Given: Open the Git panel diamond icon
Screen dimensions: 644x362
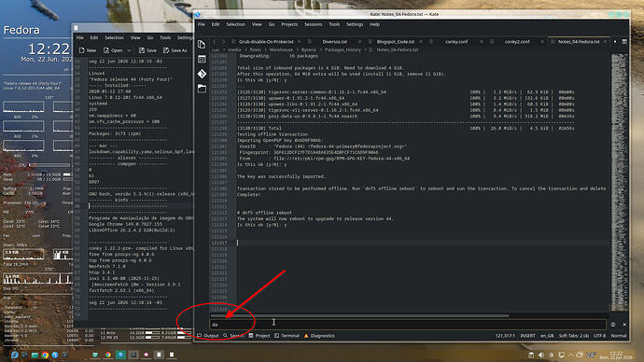Looking at the screenshot, I should point(202,74).
